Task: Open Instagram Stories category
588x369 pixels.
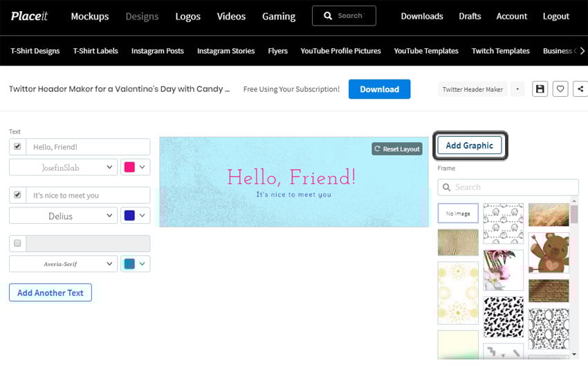Action: [226, 51]
